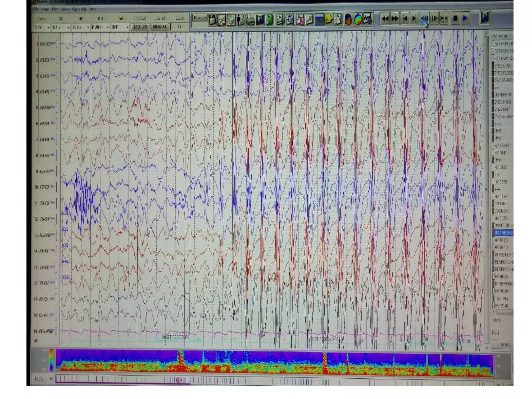This screenshot has height=399, width=532.
Task: Click the blue play button
Action: (x=465, y=18)
